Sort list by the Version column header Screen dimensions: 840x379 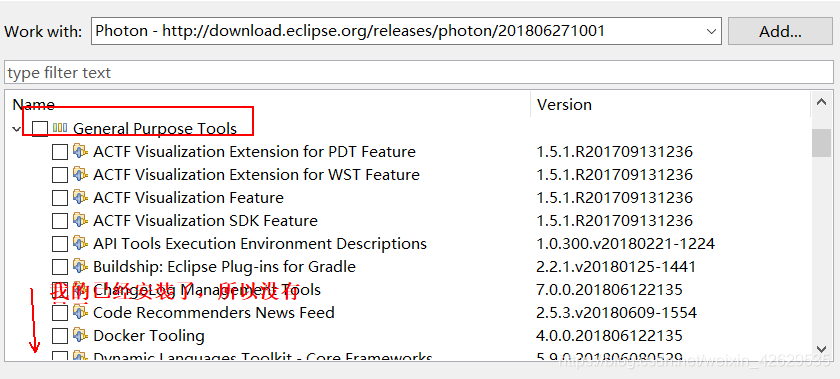(564, 104)
